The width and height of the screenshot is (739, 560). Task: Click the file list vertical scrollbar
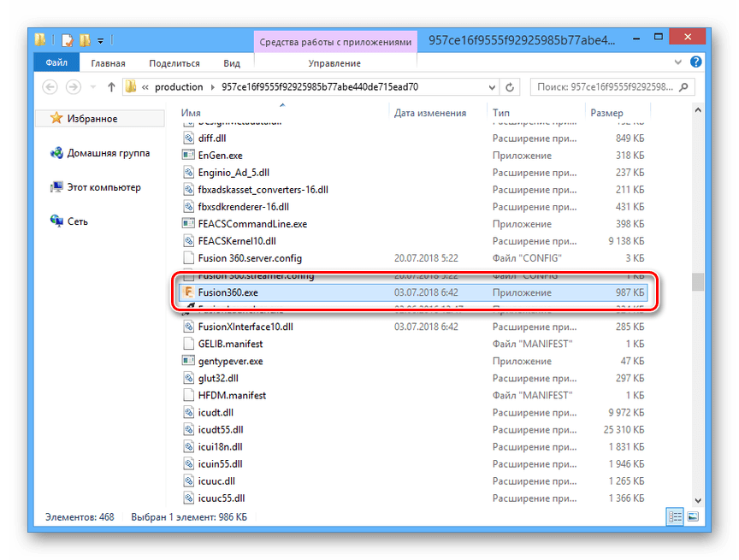[699, 282]
